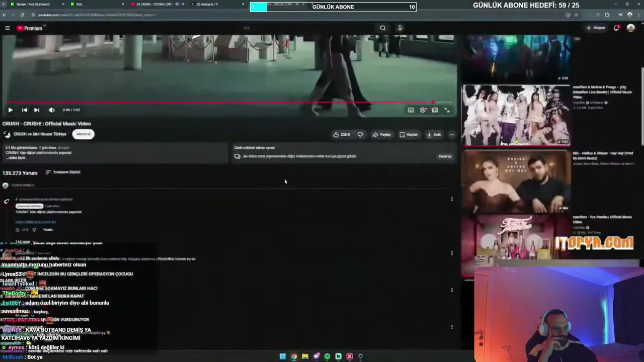Screen dimensions: 644x362
Task: Open manifest - Toz Pembe video title
Action: 602,219
